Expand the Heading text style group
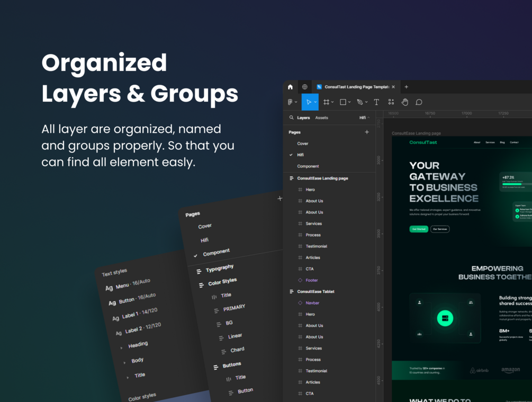 [x=121, y=347]
